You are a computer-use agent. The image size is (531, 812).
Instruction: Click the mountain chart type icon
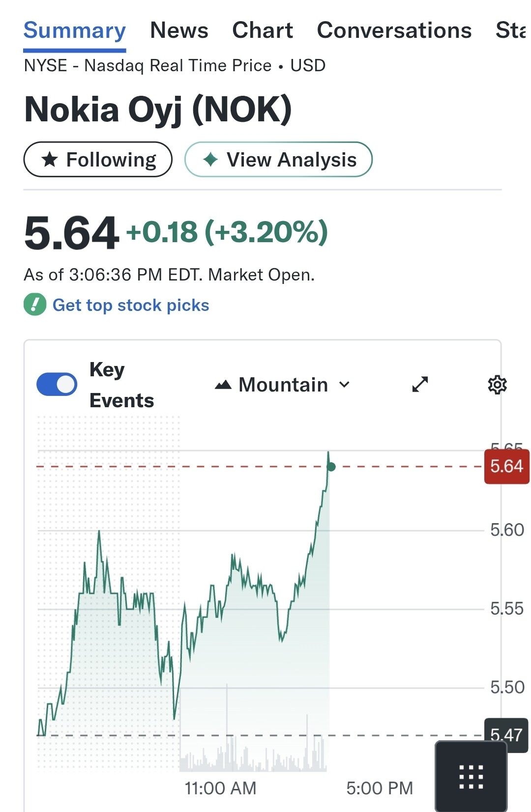[x=223, y=385]
